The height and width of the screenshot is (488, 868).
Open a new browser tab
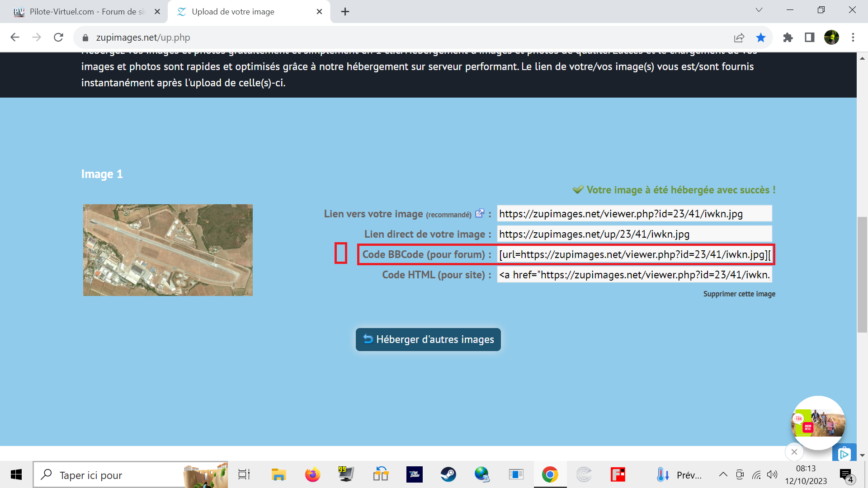pos(345,12)
